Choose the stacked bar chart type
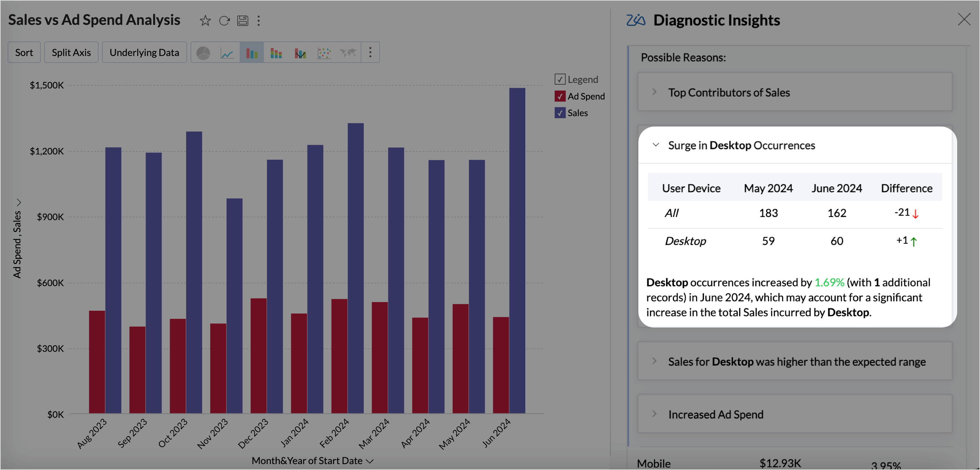This screenshot has width=980, height=470. (276, 53)
